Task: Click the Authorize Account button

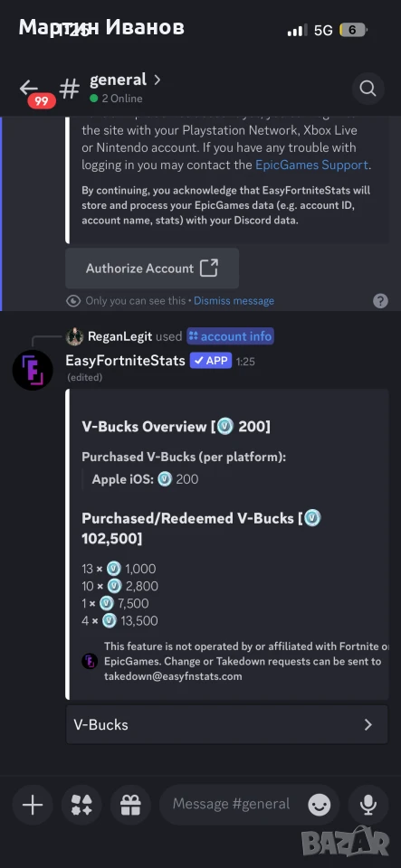Action: 152,269
